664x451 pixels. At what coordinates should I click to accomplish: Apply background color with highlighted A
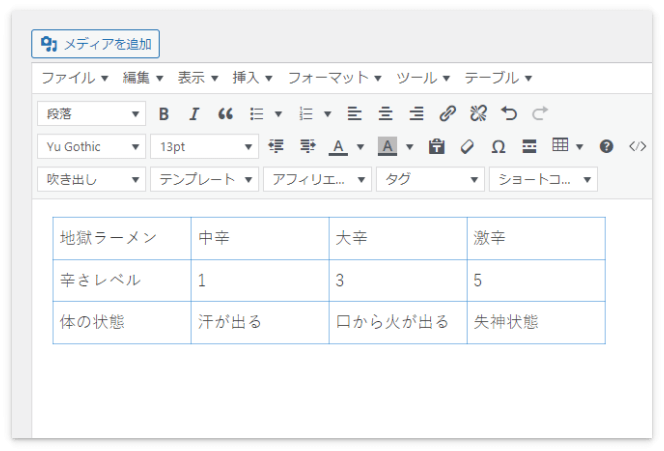(387, 147)
